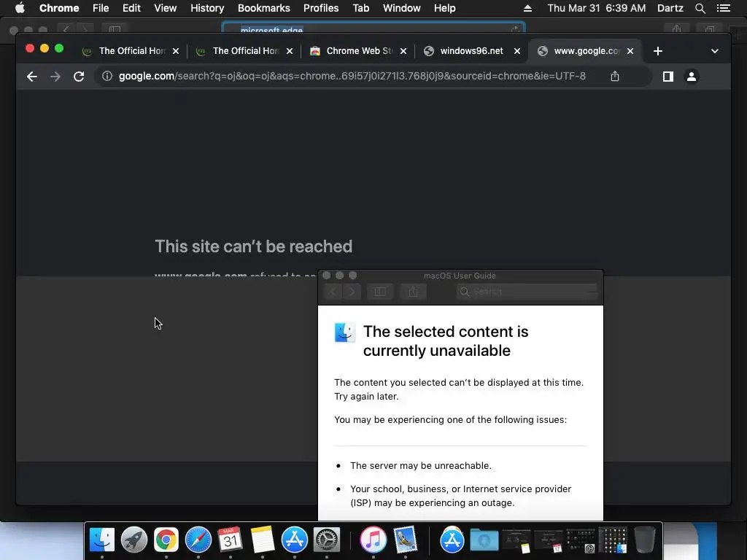The image size is (747, 560).
Task: Open Notes from the Dock
Action: point(263,540)
